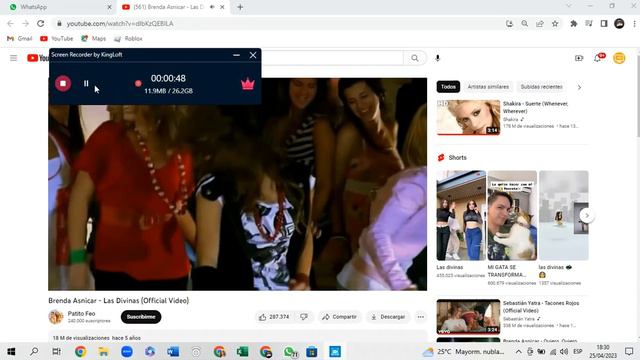The height and width of the screenshot is (360, 640).
Task: Dislike the video with thumbs down
Action: pyautogui.click(x=304, y=317)
